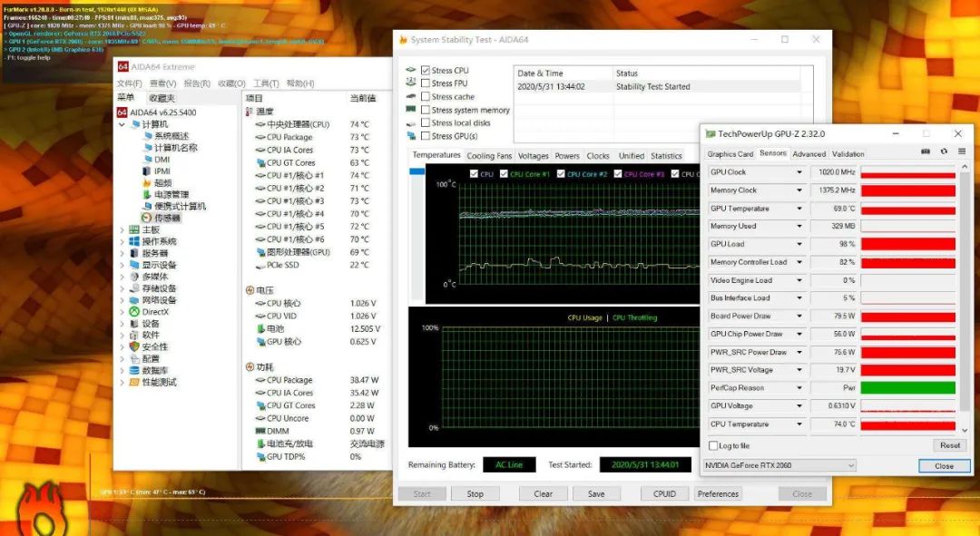Image resolution: width=980 pixels, height=536 pixels.
Task: Click the GPU-Z refresh icon
Action: click(x=944, y=151)
